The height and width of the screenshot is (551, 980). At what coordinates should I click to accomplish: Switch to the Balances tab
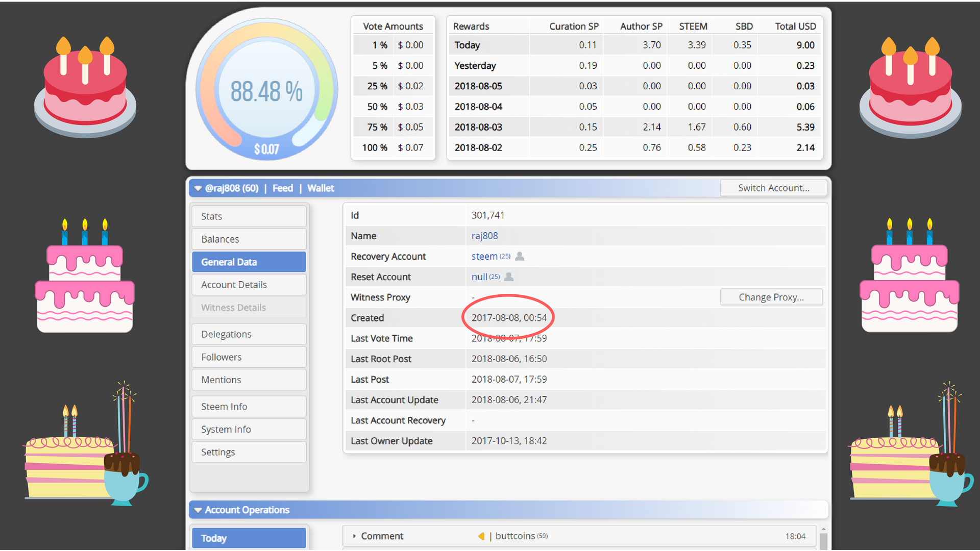[249, 239]
